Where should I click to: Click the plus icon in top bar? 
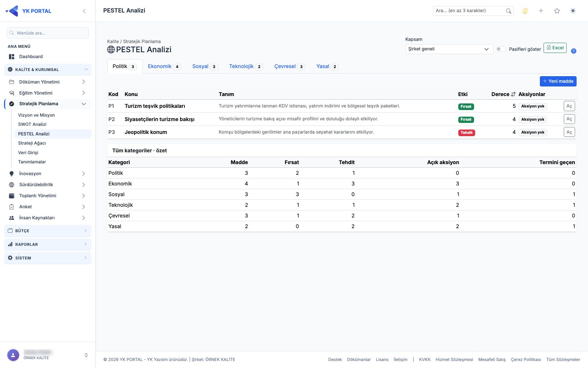pos(541,11)
